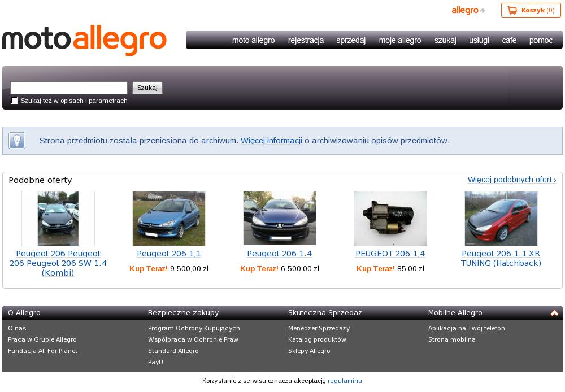Focus the search text field
The image size is (565, 392).
pos(69,88)
